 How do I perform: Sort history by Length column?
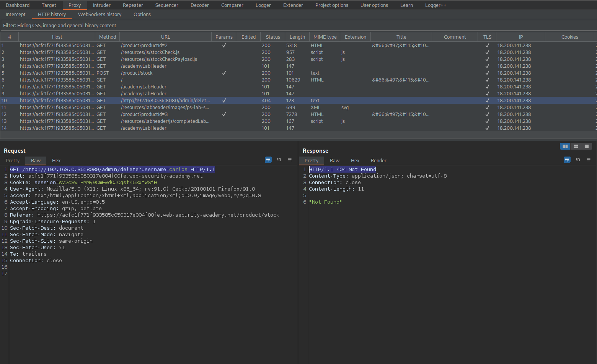coord(297,37)
